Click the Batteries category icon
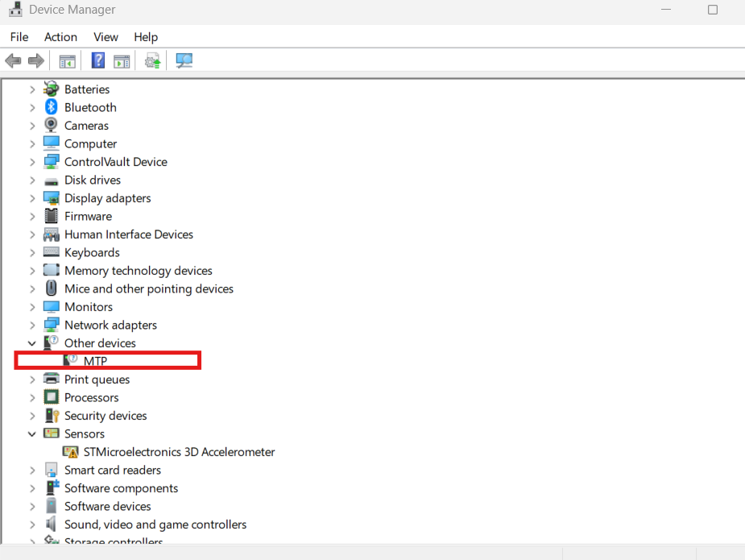The width and height of the screenshot is (745, 560). pyautogui.click(x=51, y=89)
